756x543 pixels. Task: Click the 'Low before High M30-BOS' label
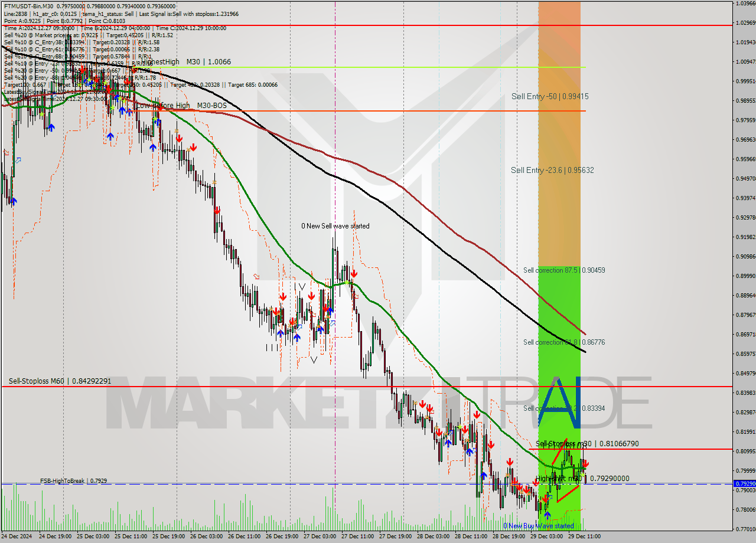(181, 106)
